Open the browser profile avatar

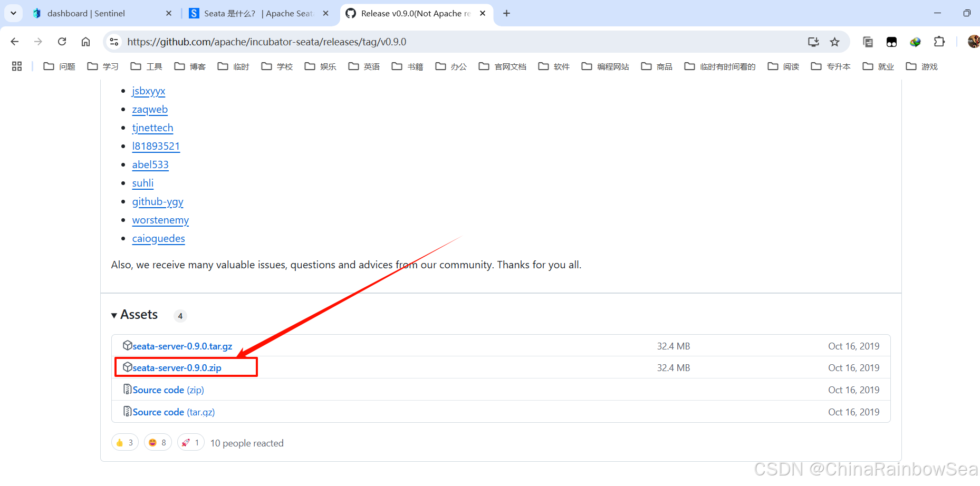click(972, 42)
